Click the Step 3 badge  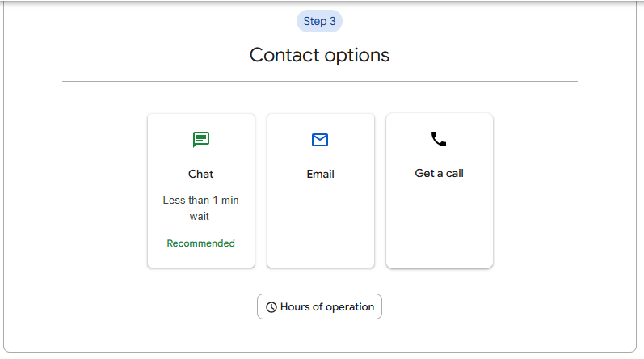point(319,21)
